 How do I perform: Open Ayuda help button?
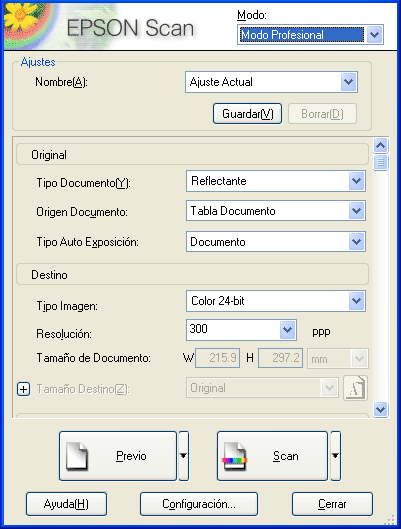click(66, 504)
